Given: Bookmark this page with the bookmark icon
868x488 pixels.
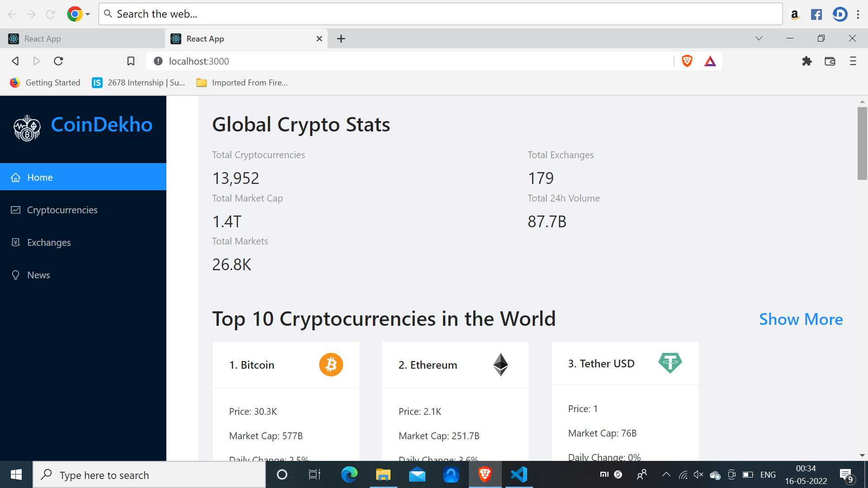Looking at the screenshot, I should (x=131, y=61).
